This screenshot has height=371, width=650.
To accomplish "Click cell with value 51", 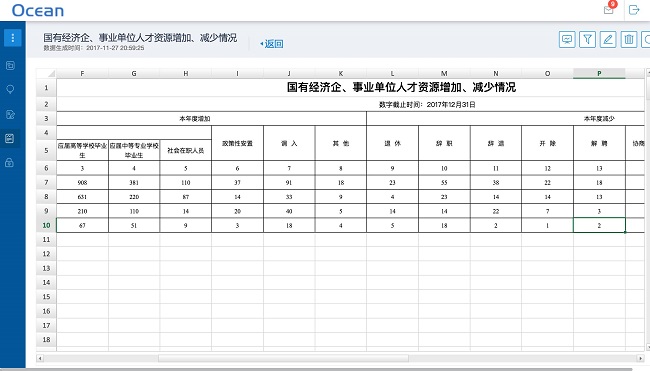I will point(134,226).
